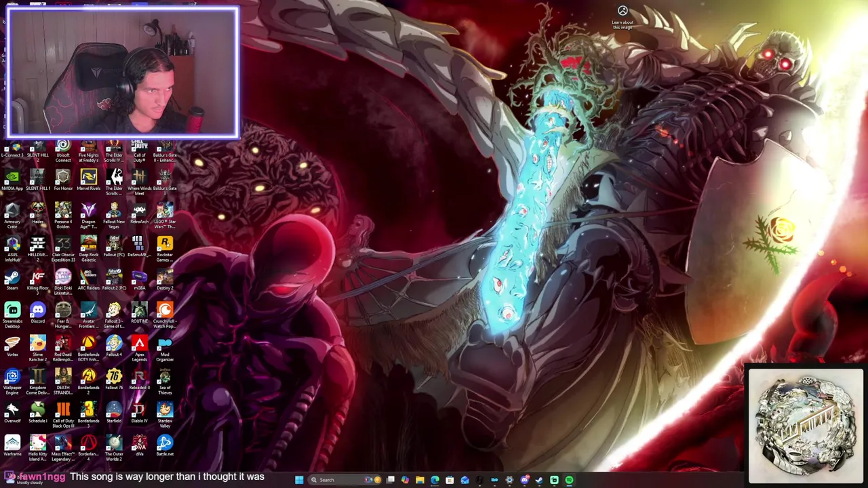This screenshot has width=868, height=488.
Task: Launch Ubisoft Connect shortcut
Action: [63, 151]
